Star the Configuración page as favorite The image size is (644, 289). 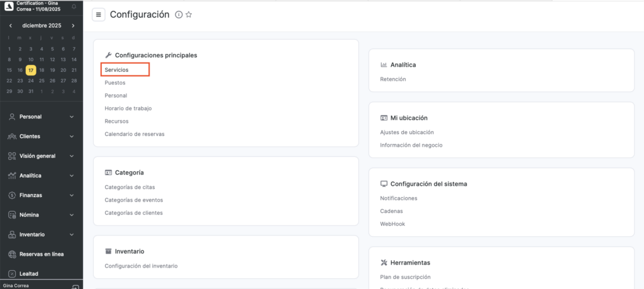pyautogui.click(x=189, y=14)
